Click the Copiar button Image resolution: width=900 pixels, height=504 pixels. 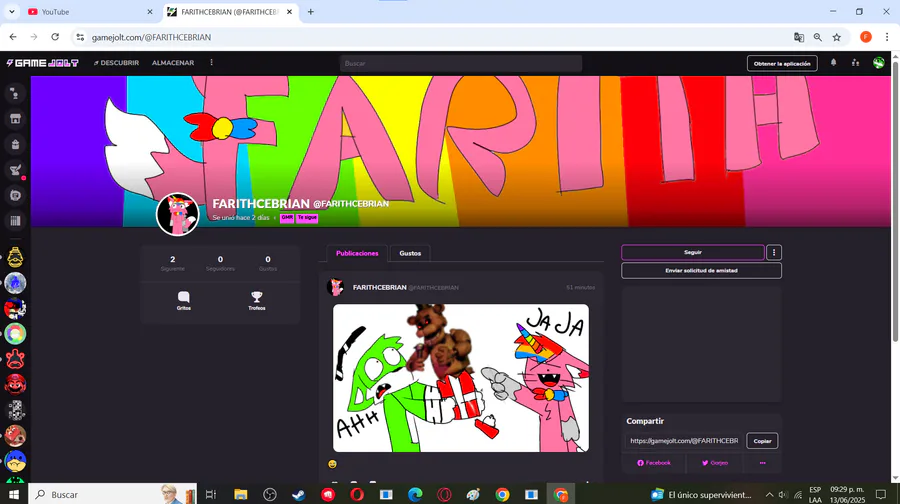pyautogui.click(x=762, y=441)
